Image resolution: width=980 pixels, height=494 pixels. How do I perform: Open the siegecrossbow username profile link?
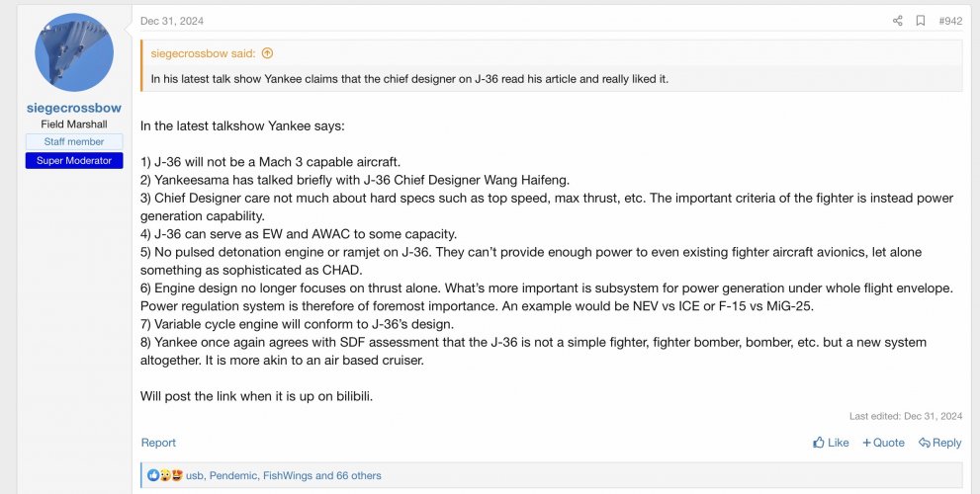[74, 108]
